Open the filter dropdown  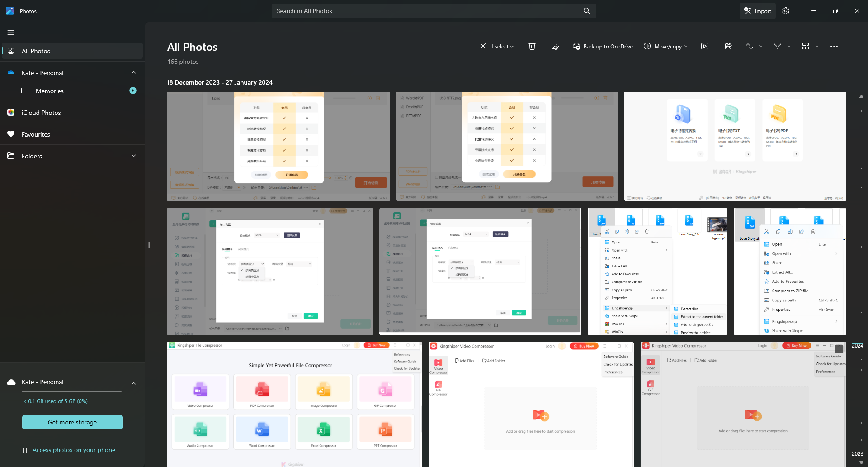pyautogui.click(x=782, y=46)
